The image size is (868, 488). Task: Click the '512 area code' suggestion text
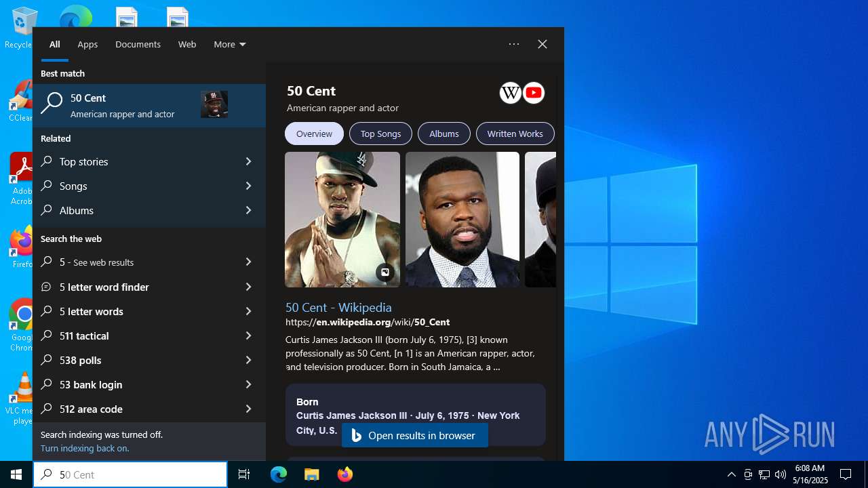pyautogui.click(x=91, y=409)
